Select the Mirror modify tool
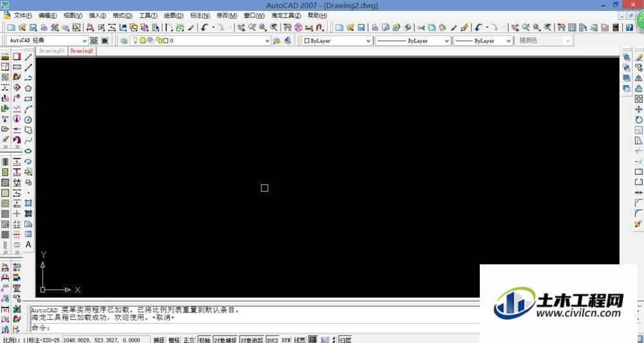This screenshot has height=343, width=644. tap(638, 78)
